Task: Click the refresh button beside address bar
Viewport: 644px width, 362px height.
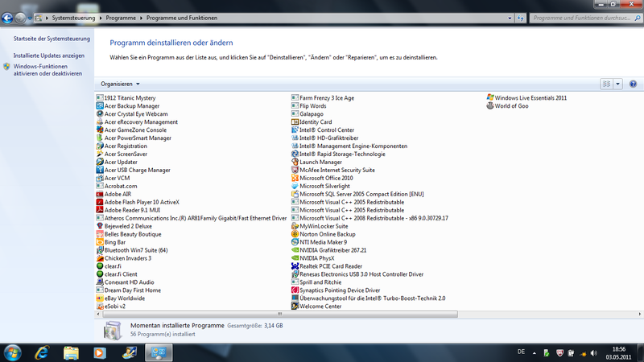Action: (x=520, y=18)
